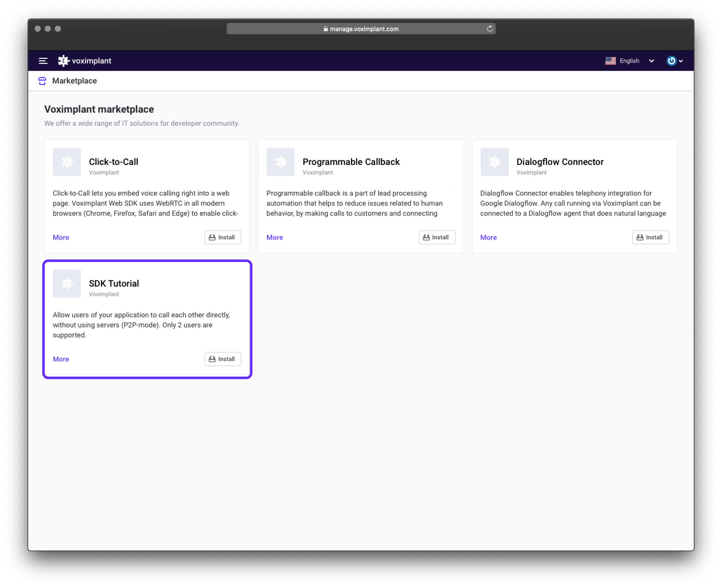This screenshot has height=588, width=722.
Task: Click the Voximplant marketplace heading
Action: (x=99, y=109)
